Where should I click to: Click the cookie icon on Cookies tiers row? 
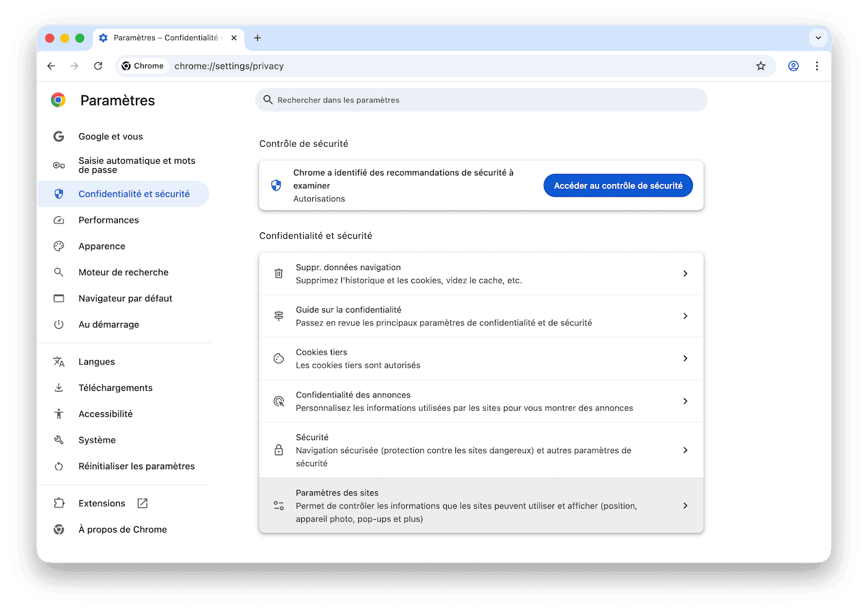coord(279,359)
